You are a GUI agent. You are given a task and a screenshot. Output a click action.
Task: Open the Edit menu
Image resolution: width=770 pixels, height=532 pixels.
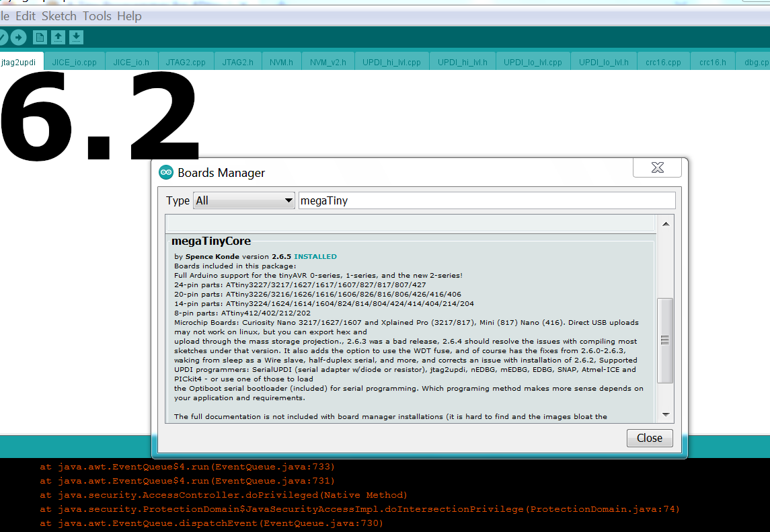26,15
